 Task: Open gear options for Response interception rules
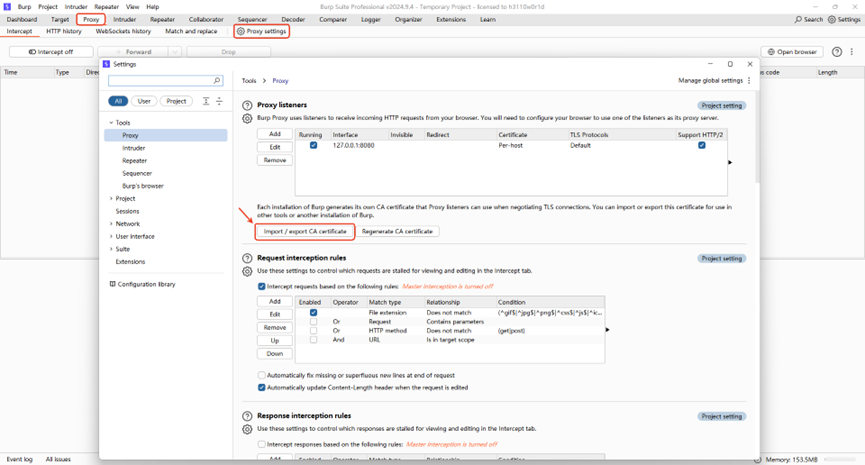[247, 429]
